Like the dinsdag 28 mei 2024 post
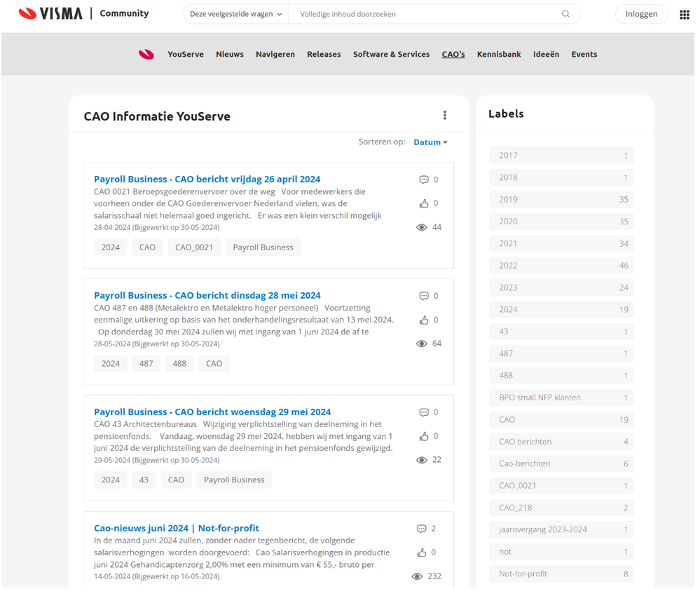Viewport: 700px width, 591px height. [424, 320]
